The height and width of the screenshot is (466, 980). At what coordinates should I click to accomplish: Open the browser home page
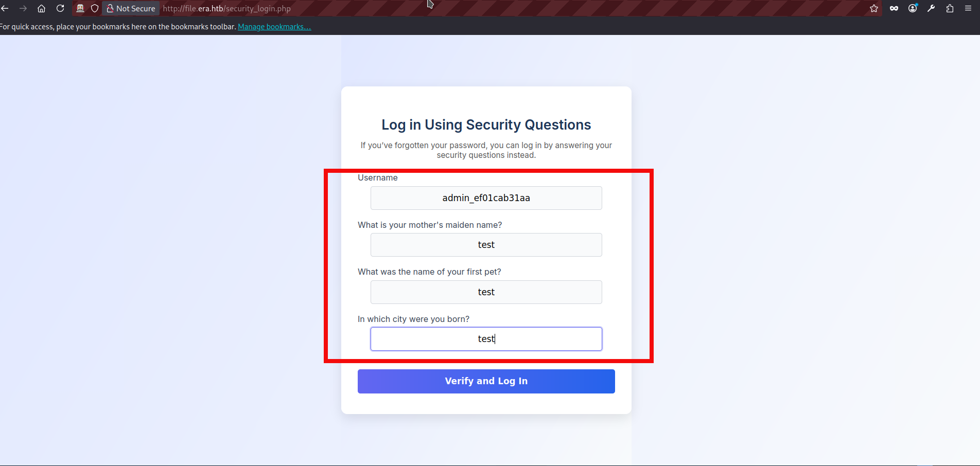tap(41, 8)
